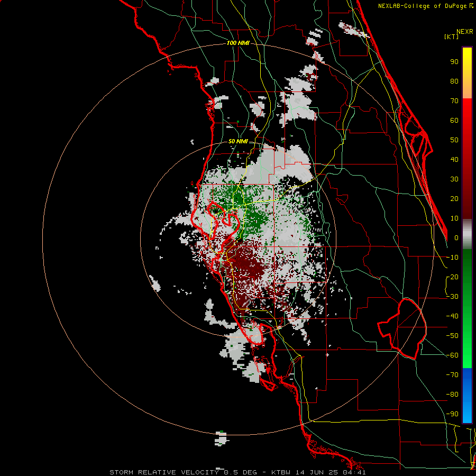The image size is (476, 476).
Task: Click the 90 value on the velocity scale
Action: 454,62
